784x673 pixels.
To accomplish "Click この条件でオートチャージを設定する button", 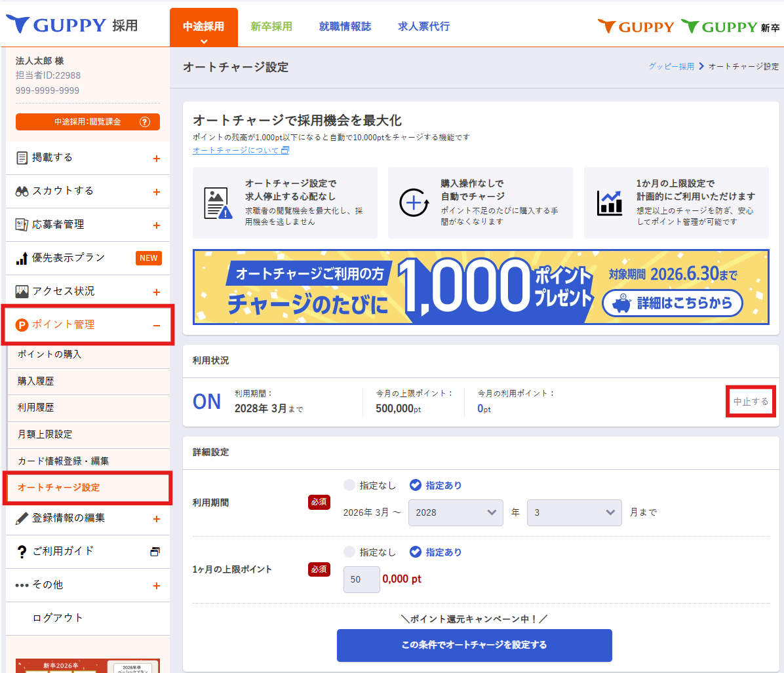I will click(475, 645).
